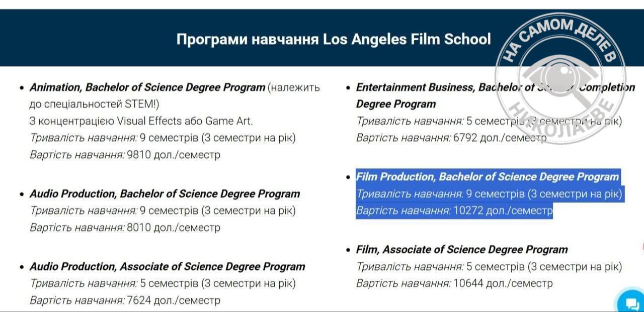Screen dimensions: 644x312
Task: Click Audio Production, Bachelor of Science Degree Program
Action: point(165,194)
